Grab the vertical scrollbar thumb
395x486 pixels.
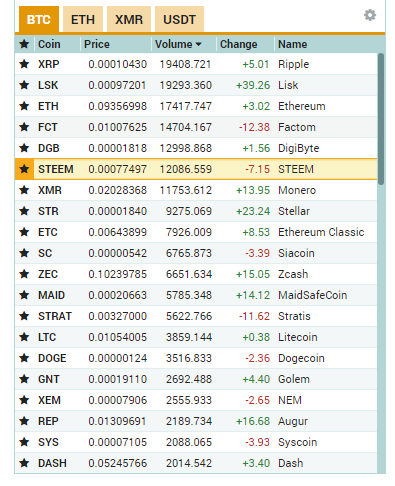381,118
